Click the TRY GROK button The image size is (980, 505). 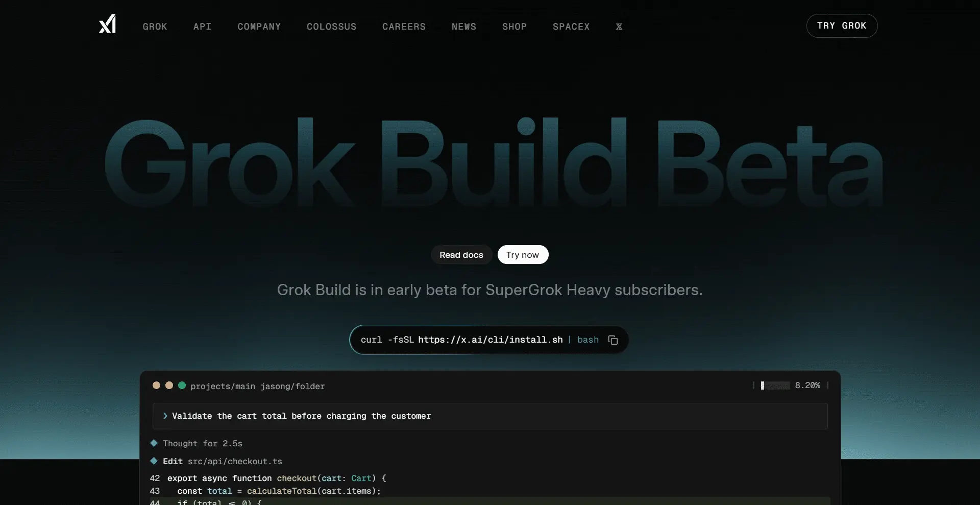tap(842, 26)
